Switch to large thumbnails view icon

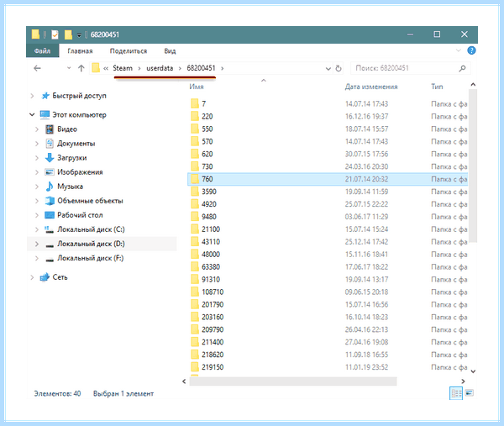point(470,393)
